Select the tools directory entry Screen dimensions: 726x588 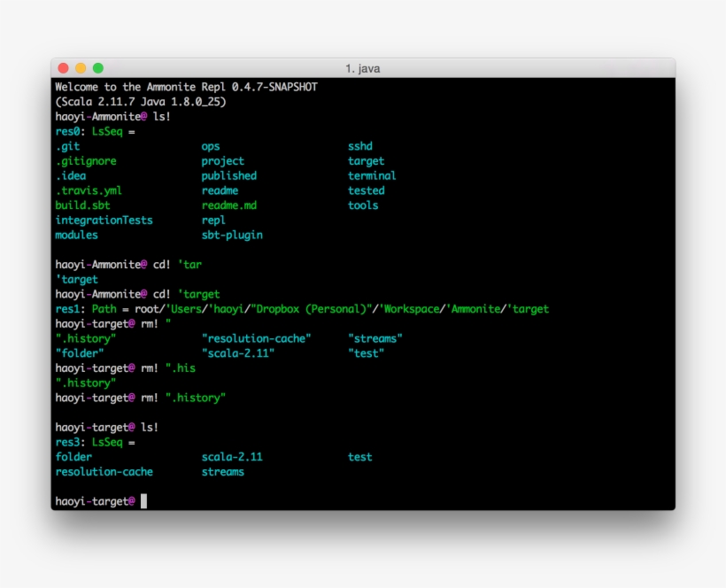pos(363,205)
